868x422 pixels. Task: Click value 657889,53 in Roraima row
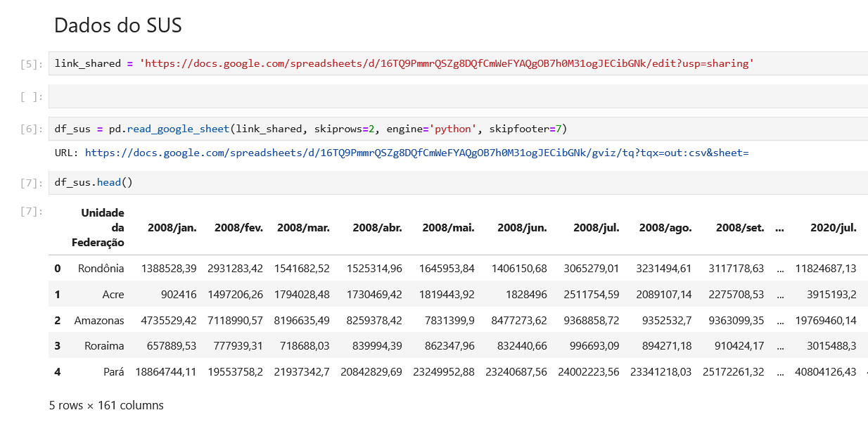pos(172,345)
